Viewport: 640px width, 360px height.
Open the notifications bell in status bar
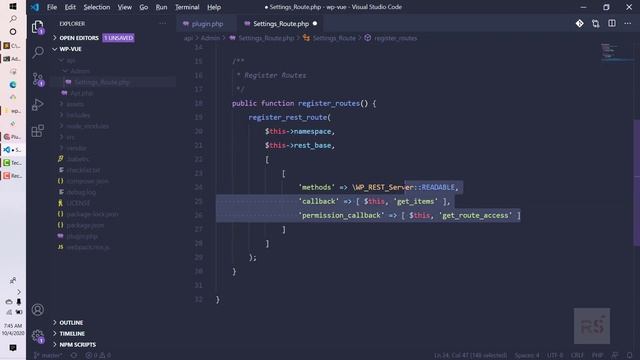629,355
